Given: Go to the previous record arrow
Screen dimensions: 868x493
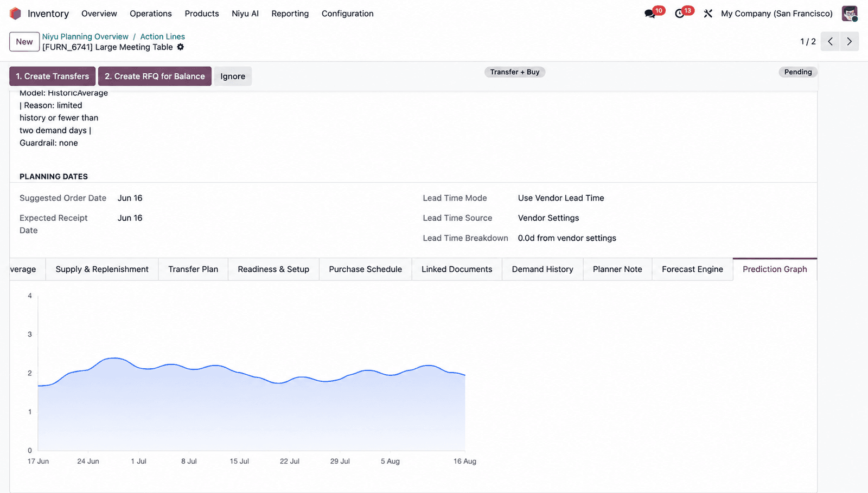Looking at the screenshot, I should [x=830, y=42].
